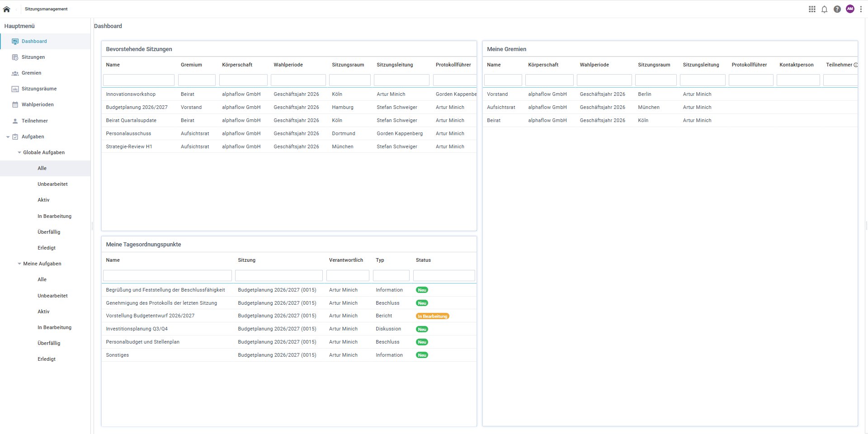868x434 pixels.
Task: Collapse the Globale Aufgaben node
Action: [x=19, y=153]
